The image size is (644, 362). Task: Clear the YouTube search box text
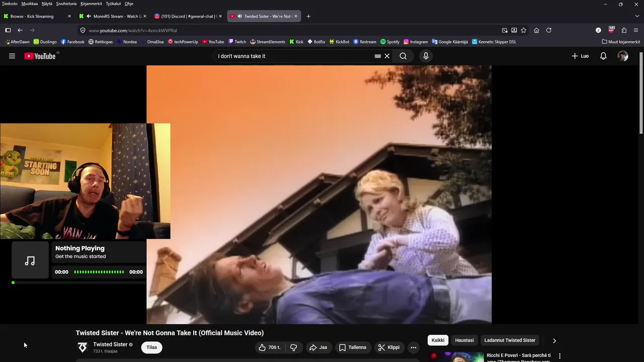click(x=387, y=56)
